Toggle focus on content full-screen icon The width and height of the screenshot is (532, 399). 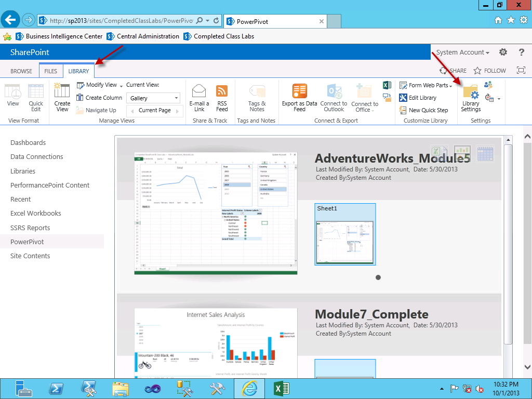pos(521,70)
